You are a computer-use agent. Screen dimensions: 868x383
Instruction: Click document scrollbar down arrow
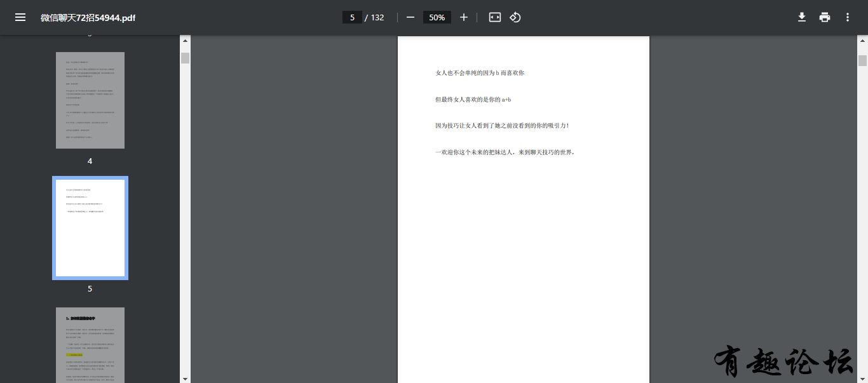click(x=862, y=379)
